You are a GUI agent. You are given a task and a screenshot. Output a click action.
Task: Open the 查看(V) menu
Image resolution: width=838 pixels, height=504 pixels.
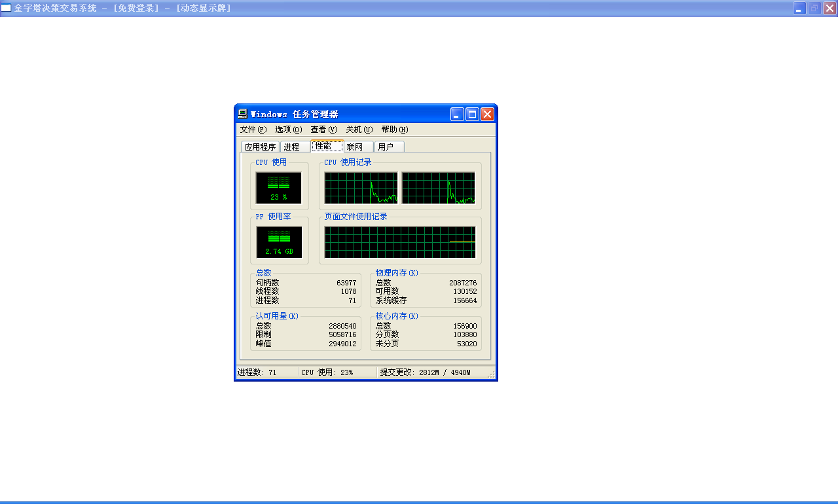point(324,130)
